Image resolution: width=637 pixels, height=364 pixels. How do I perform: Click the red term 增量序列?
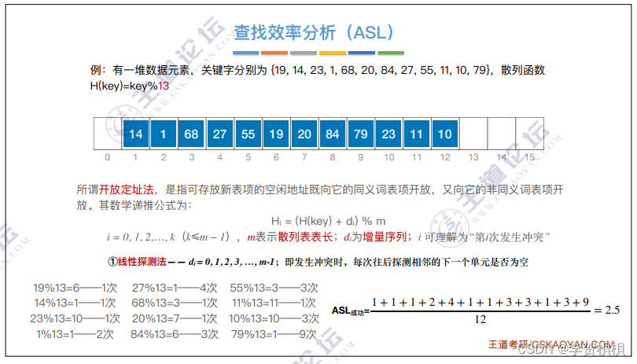pos(385,237)
